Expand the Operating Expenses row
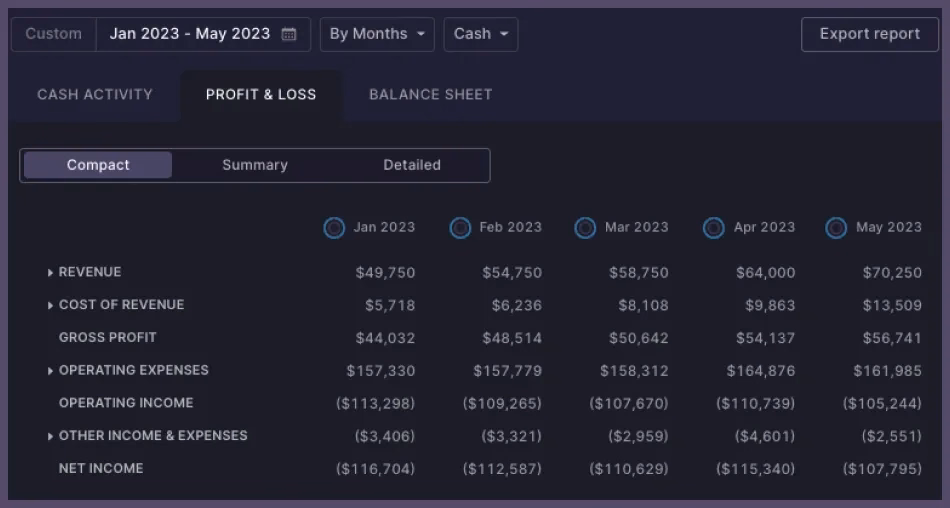This screenshot has height=508, width=950. click(x=51, y=371)
